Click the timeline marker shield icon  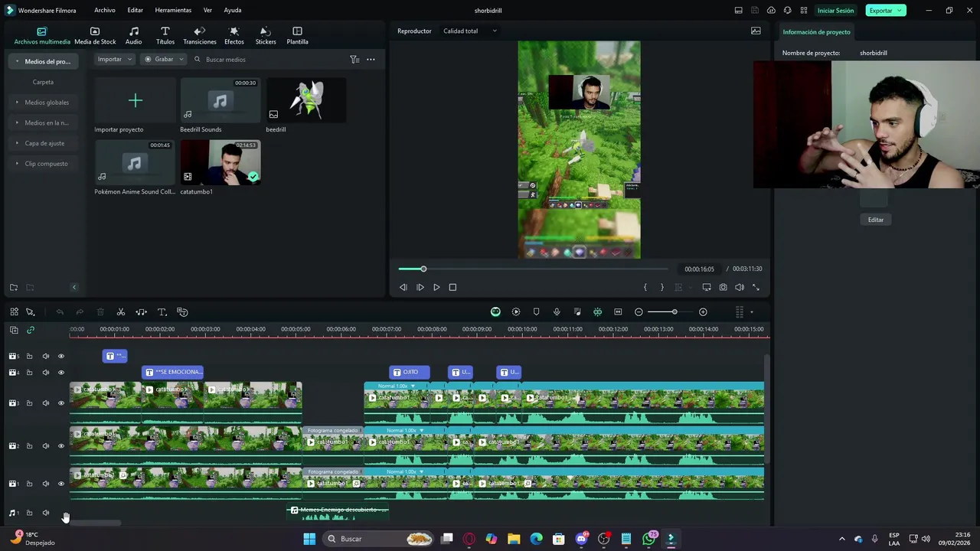[536, 312]
